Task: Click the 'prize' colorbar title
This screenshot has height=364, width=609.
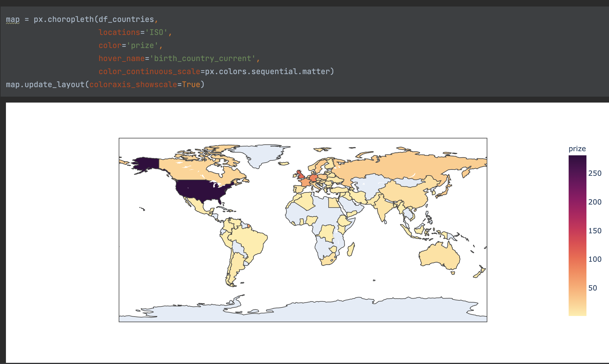Action: [577, 149]
